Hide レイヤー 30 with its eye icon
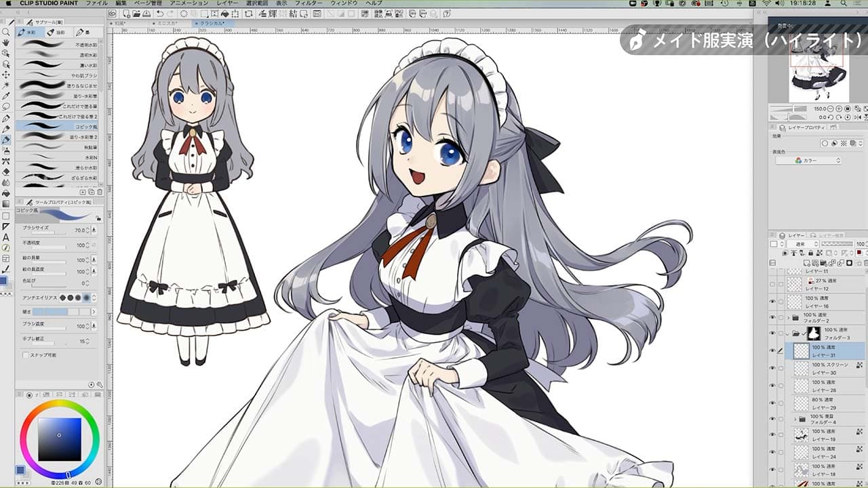 tap(772, 368)
